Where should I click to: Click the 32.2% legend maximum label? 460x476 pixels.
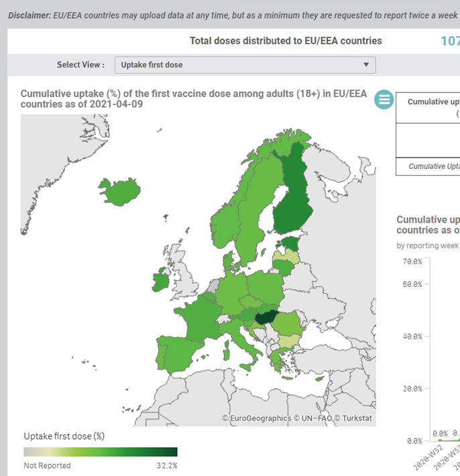point(166,465)
